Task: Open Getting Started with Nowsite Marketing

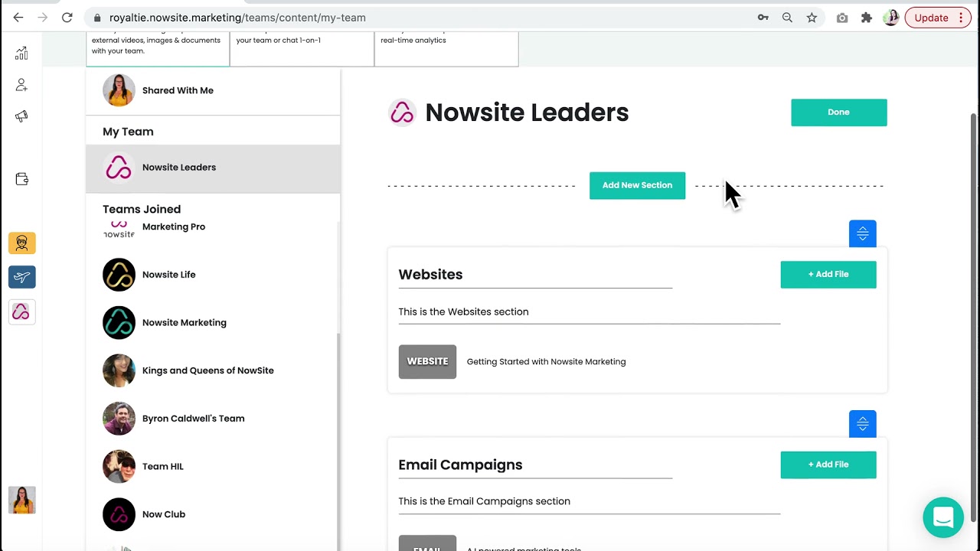Action: pos(546,362)
